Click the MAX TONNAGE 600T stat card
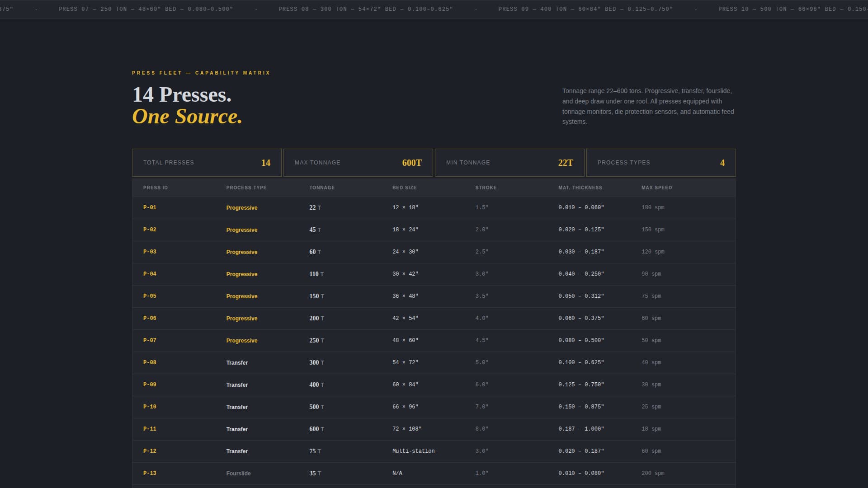Viewport: 868px width, 488px height. (x=358, y=163)
